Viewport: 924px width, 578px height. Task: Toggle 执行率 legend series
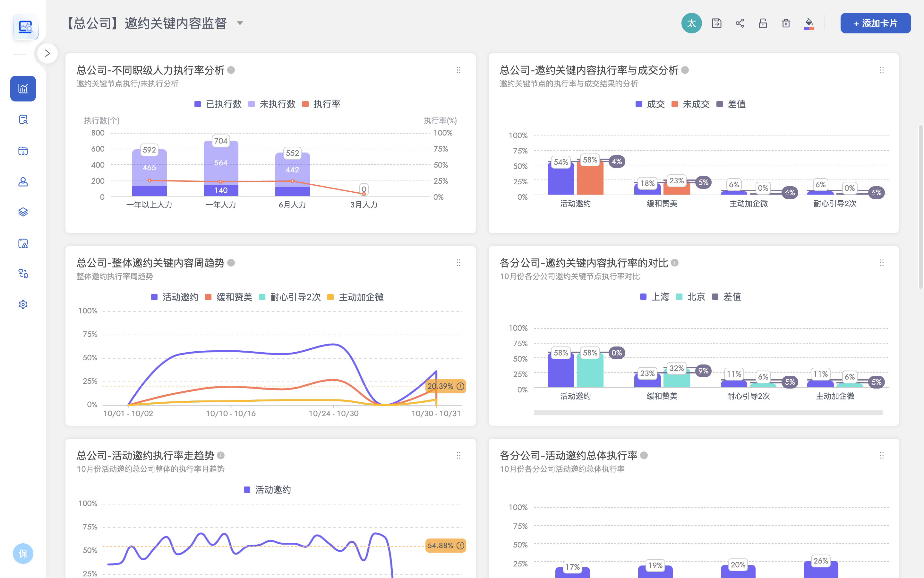[x=321, y=104]
